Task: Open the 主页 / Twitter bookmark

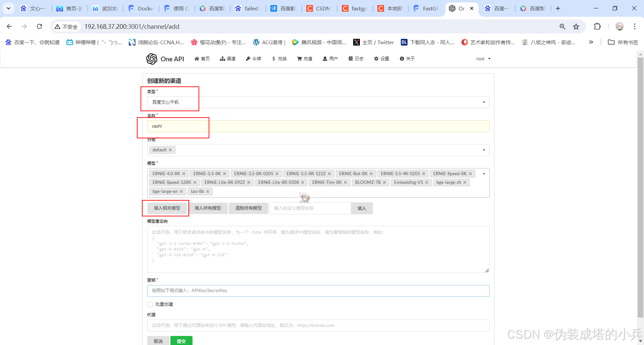Action: point(374,42)
